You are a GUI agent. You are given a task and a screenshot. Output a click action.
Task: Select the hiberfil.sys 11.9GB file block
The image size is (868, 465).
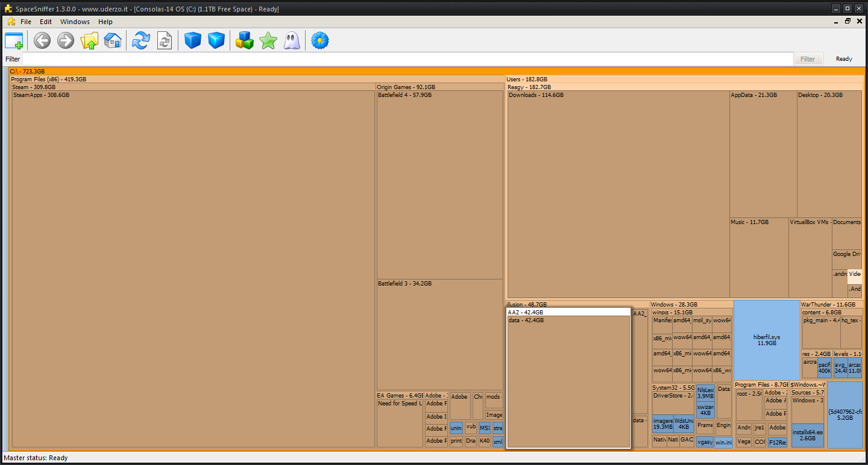[x=767, y=340]
